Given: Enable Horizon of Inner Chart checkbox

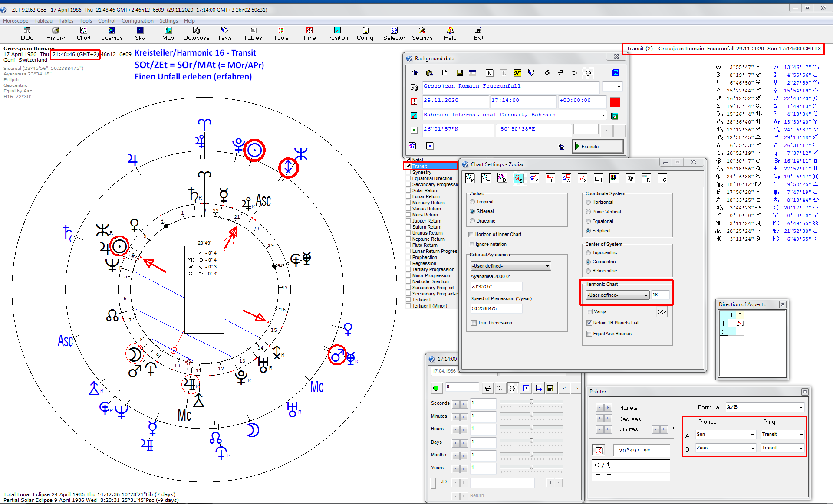Looking at the screenshot, I should click(471, 234).
